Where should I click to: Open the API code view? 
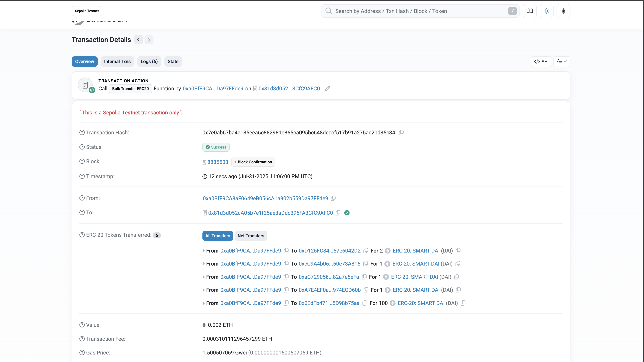click(x=541, y=61)
